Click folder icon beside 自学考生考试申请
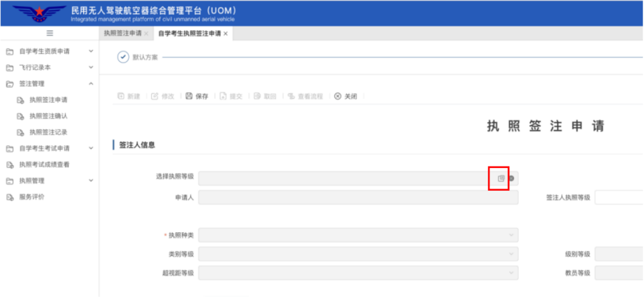Viewport: 644px width, 305px height. 10,148
